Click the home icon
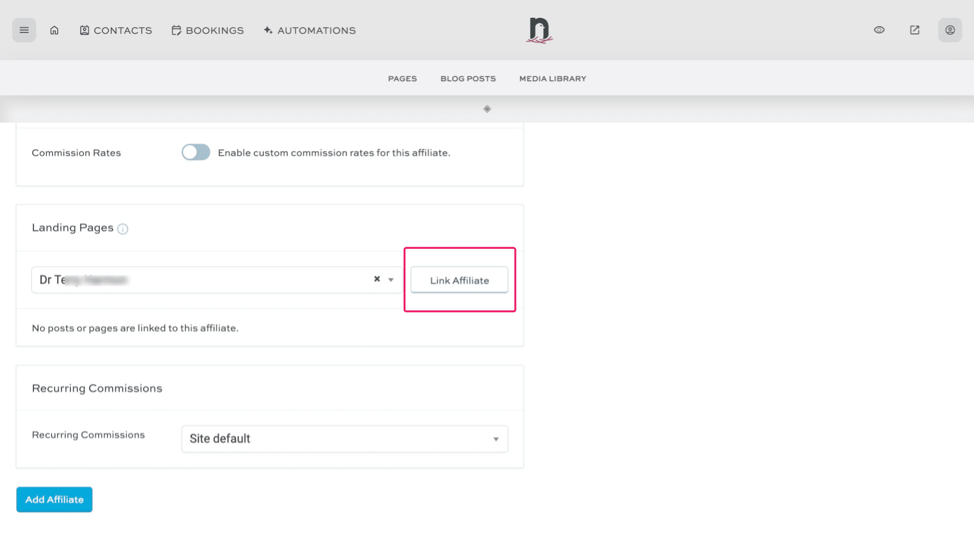Image resolution: width=974 pixels, height=560 pixels. [x=54, y=30]
